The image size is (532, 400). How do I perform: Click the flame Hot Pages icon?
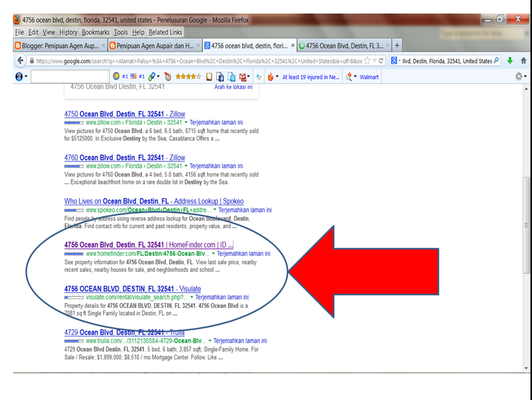point(271,77)
